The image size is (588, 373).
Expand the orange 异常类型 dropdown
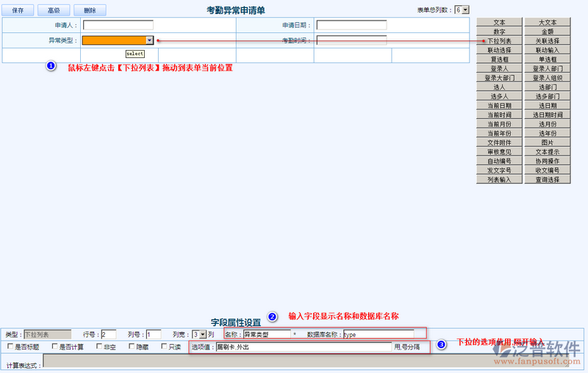click(x=149, y=41)
